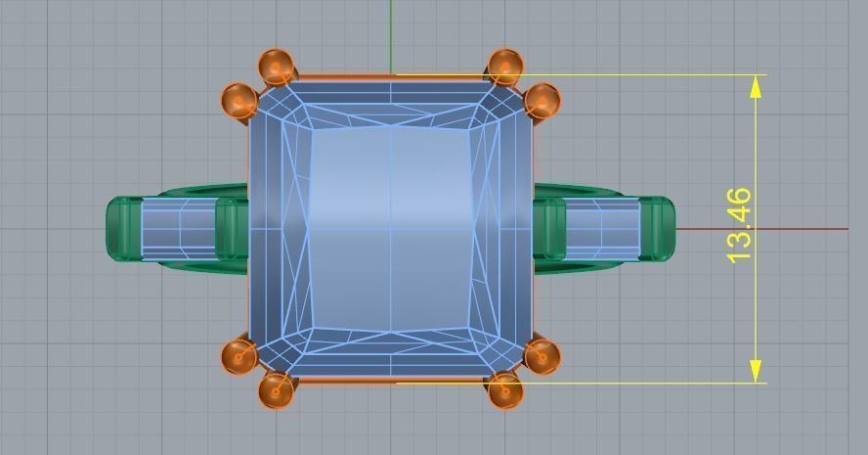Screen dimensions: 868x455
Task: Select the lower arrowhead of the dimension line
Action: pos(756,370)
